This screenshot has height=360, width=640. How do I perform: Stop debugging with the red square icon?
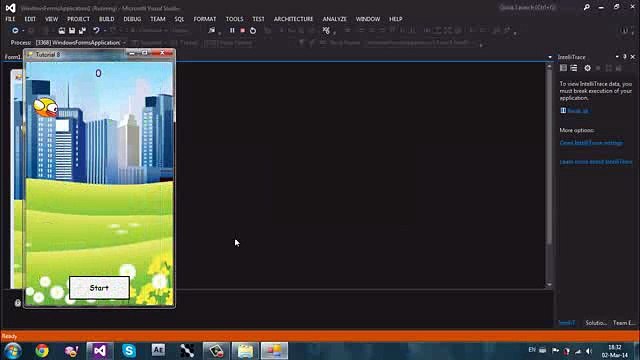pyautogui.click(x=242, y=31)
